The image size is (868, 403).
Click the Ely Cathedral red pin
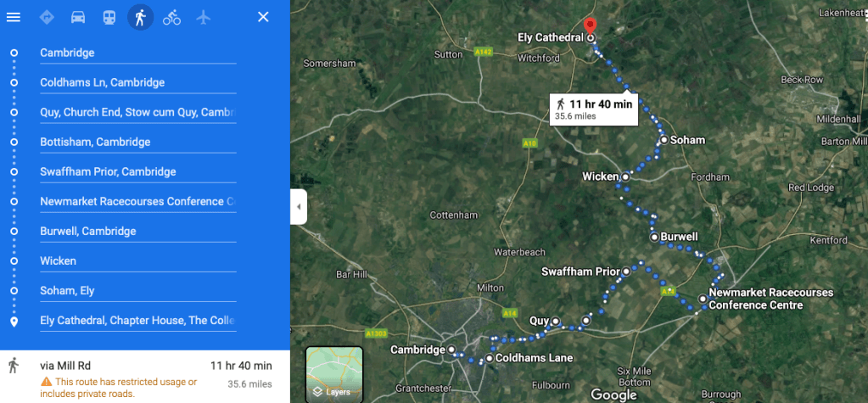[x=591, y=25]
